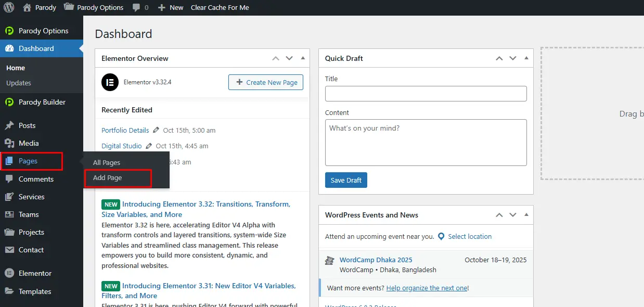Move WordPress Events and News panel up
Viewport: 644px width, 307px height.
(x=499, y=215)
